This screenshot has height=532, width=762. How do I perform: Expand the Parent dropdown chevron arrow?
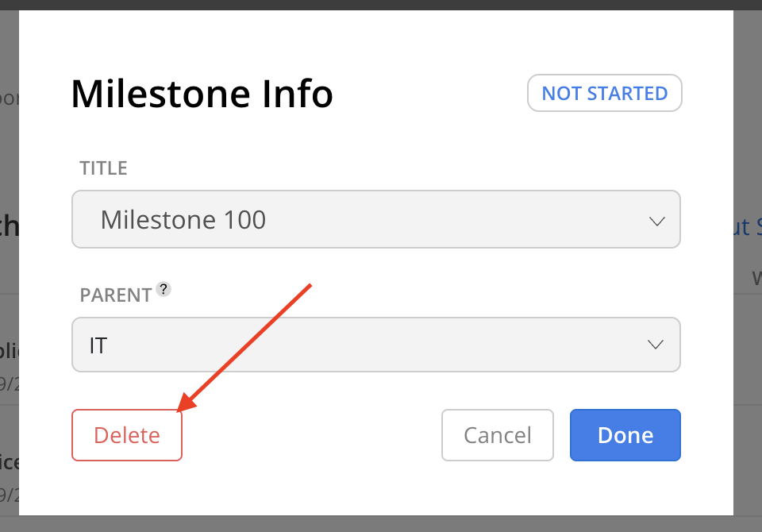[x=656, y=345]
